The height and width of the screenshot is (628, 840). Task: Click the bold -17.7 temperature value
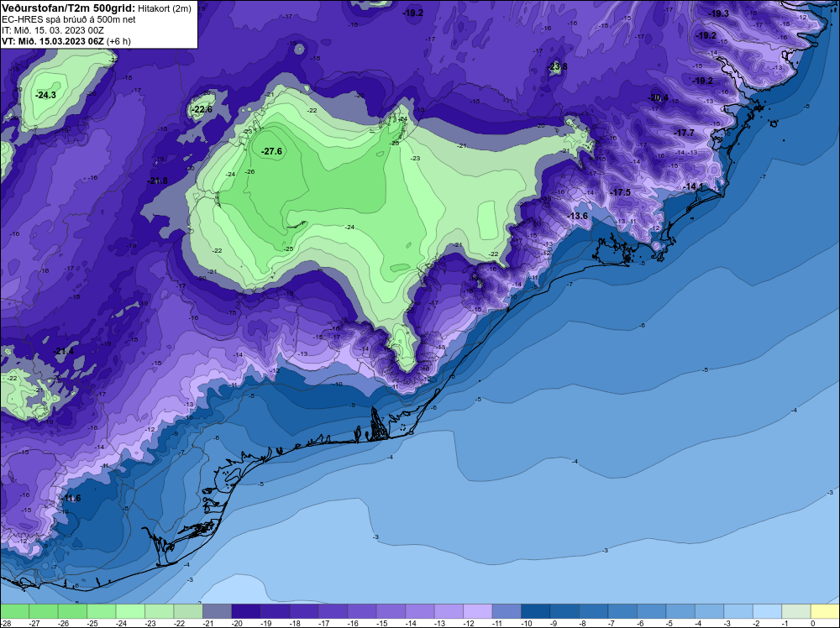[x=684, y=133]
